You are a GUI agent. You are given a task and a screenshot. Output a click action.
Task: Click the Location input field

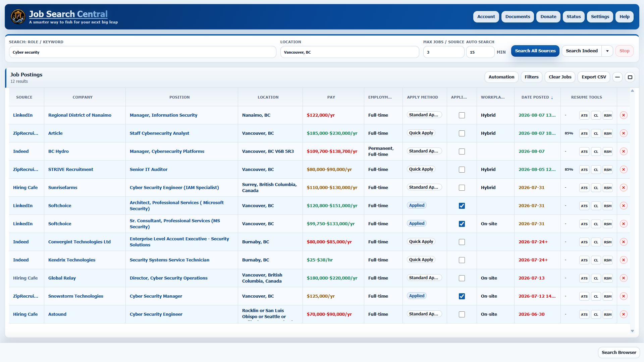(x=350, y=52)
